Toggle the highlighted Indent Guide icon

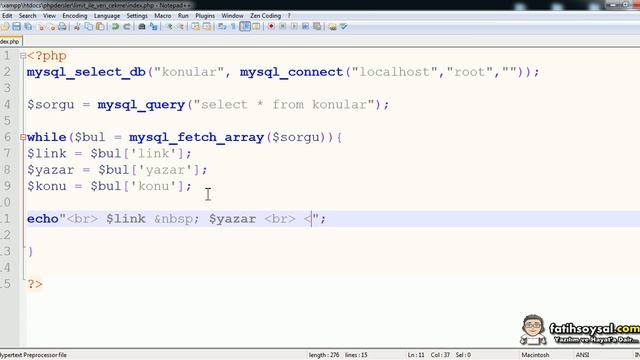(245, 27)
